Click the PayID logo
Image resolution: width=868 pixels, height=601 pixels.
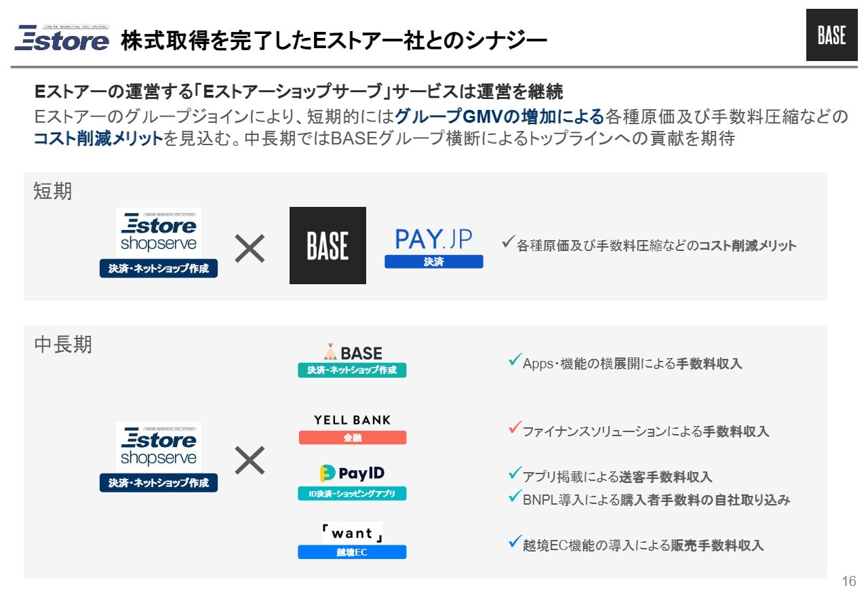pos(352,473)
